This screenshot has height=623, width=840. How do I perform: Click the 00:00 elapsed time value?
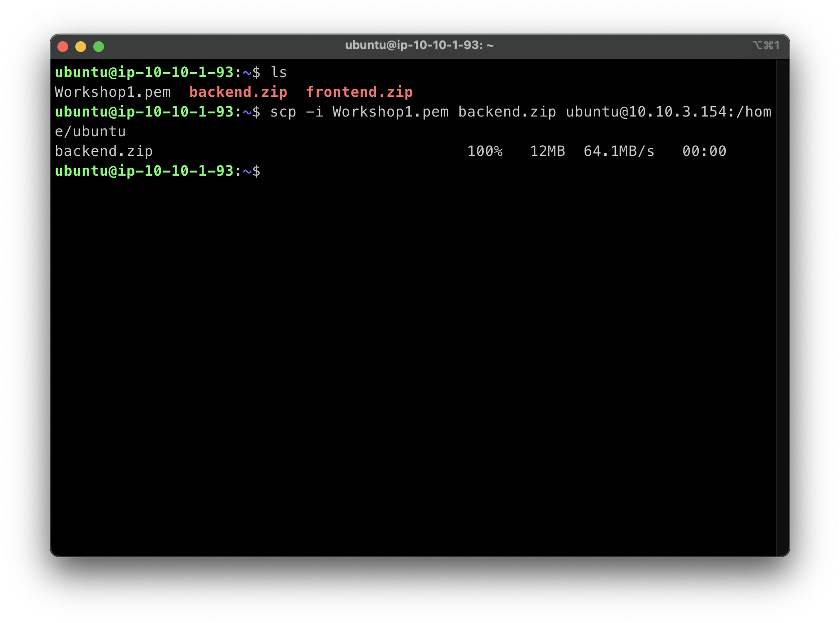click(705, 151)
